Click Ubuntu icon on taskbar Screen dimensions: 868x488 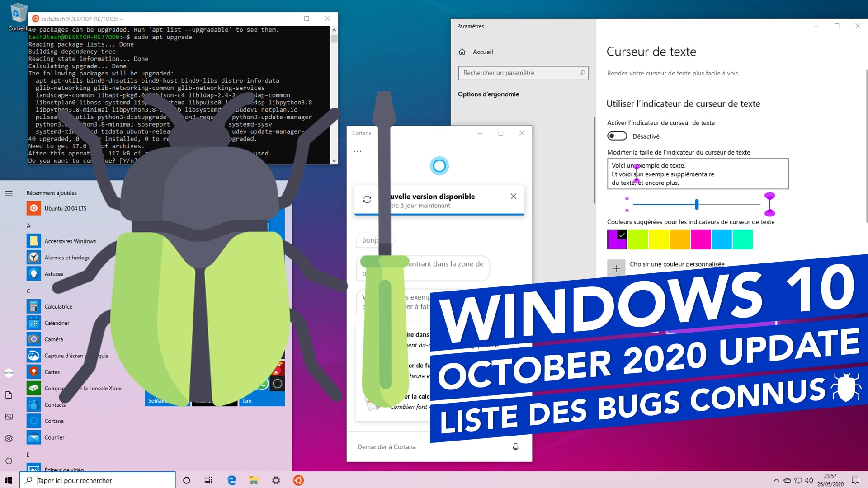pos(298,480)
